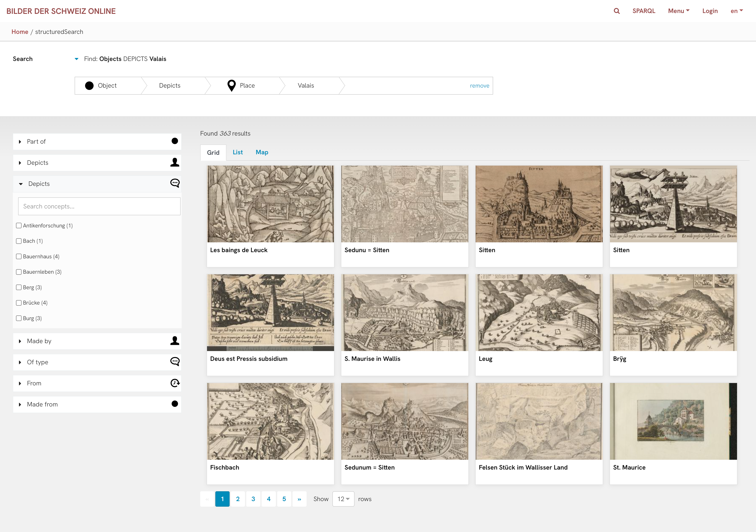Viewport: 756px width, 532px height.
Task: Open the Leug thumbnail
Action: coord(539,312)
